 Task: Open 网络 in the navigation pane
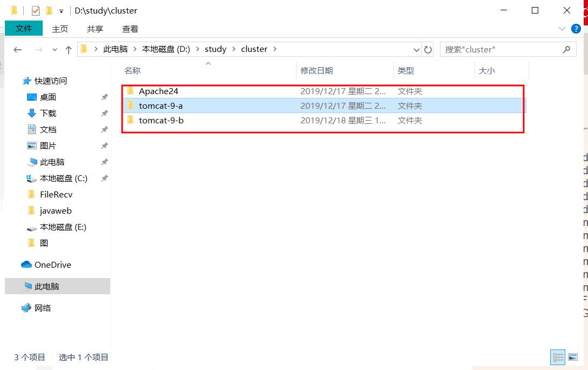pos(42,308)
